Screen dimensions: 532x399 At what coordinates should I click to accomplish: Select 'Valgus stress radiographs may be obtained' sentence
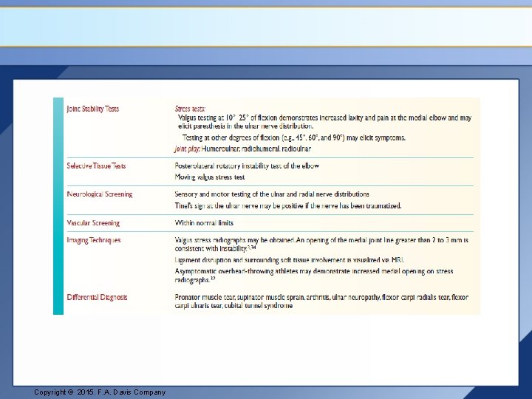click(321, 245)
